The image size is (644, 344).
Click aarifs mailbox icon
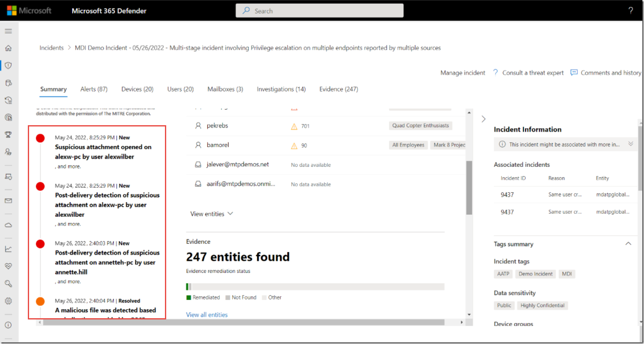click(x=198, y=184)
